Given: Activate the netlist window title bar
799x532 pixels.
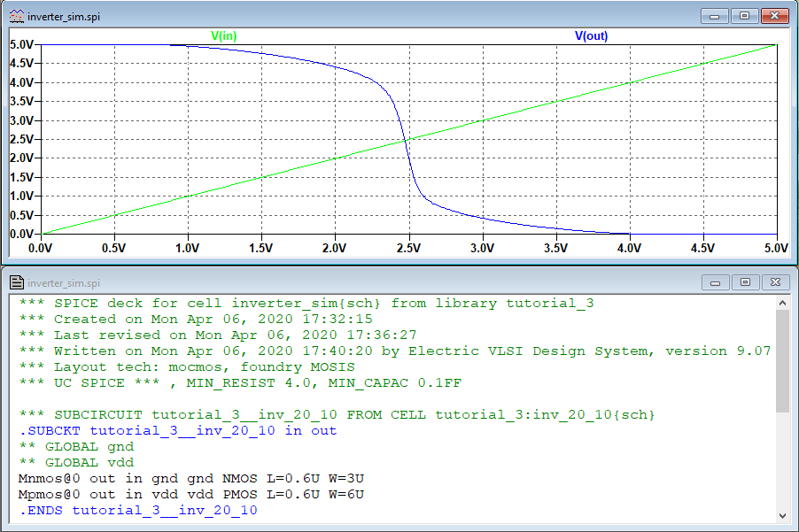Looking at the screenshot, I should pyautogui.click(x=354, y=282).
